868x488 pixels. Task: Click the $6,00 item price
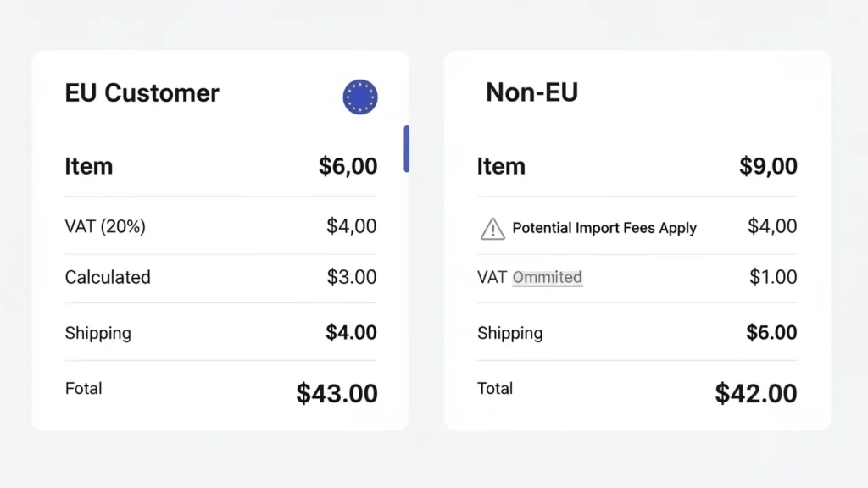point(348,166)
